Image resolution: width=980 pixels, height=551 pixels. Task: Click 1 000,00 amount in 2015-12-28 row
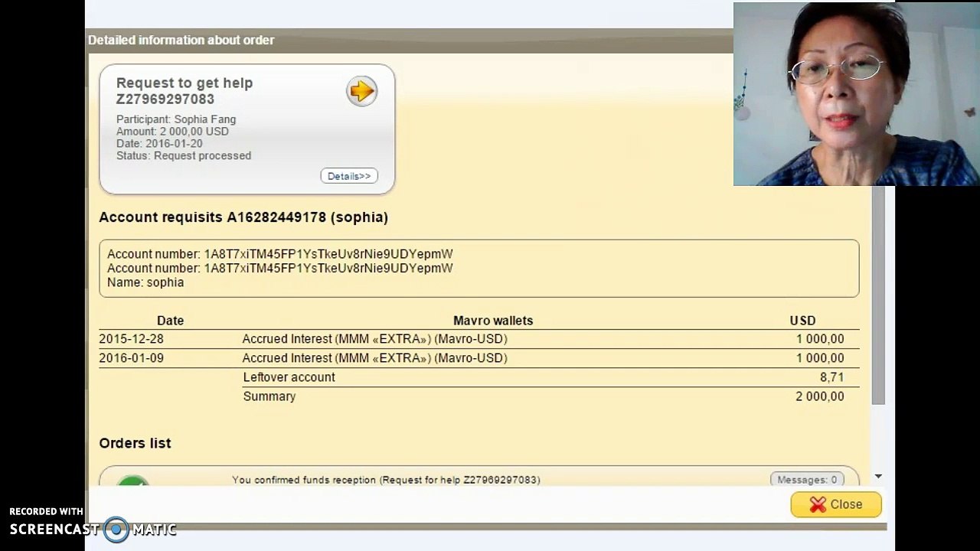820,339
